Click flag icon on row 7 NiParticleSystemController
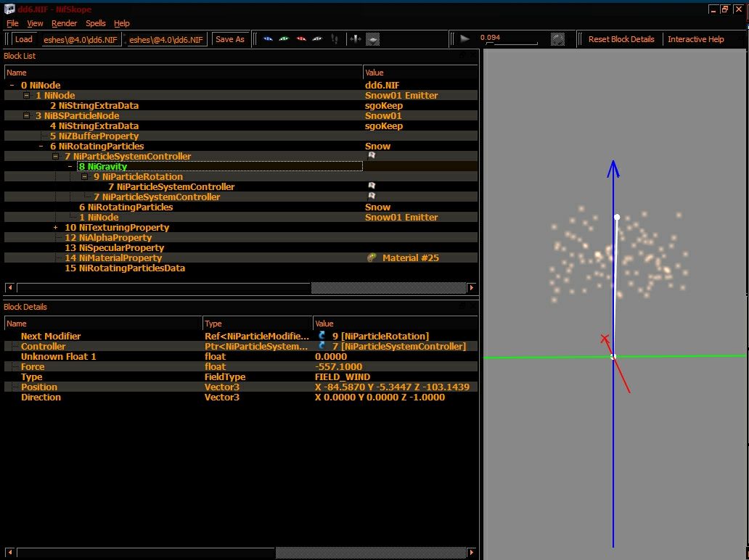This screenshot has height=560, width=749. 371,156
